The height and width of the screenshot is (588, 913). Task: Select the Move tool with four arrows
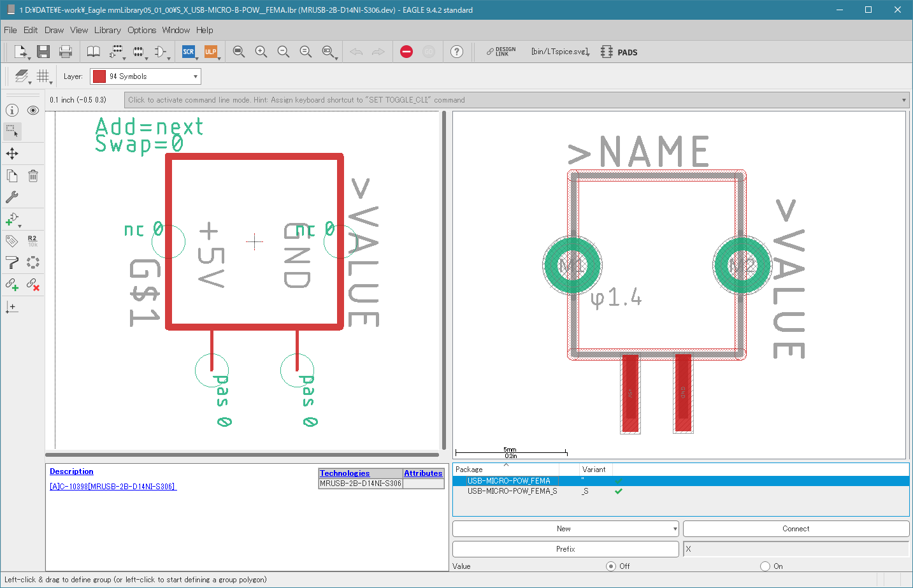(12, 154)
